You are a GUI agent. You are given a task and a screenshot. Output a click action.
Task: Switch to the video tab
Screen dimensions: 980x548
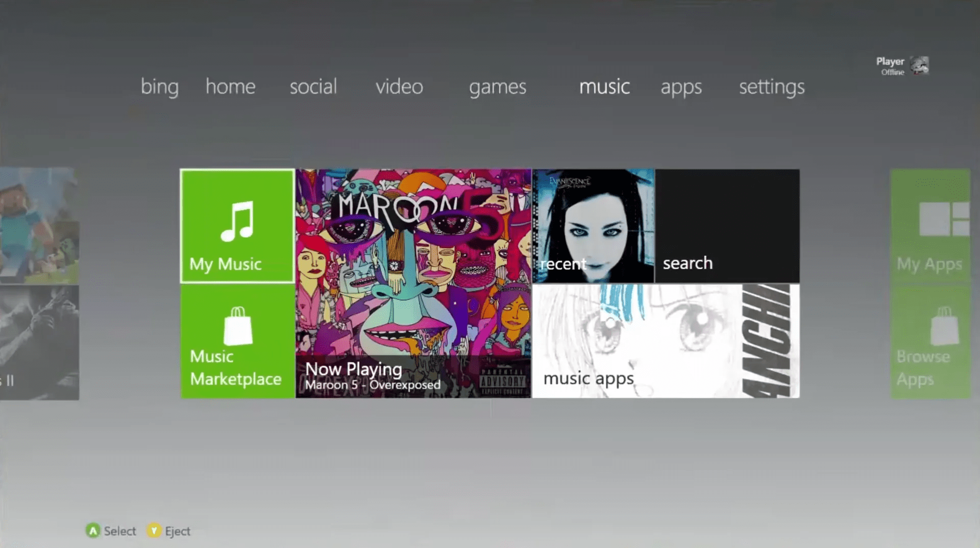pos(400,86)
